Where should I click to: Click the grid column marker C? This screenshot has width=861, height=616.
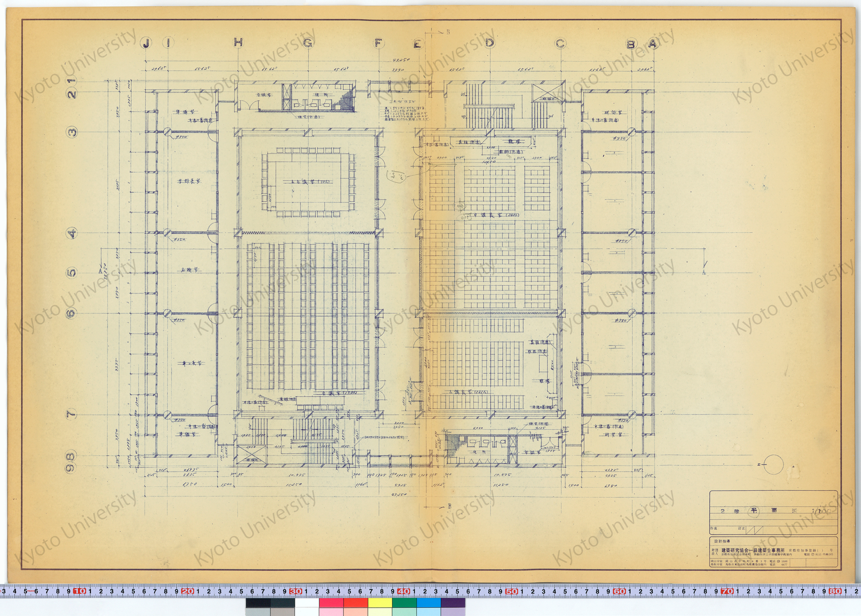click(x=561, y=44)
